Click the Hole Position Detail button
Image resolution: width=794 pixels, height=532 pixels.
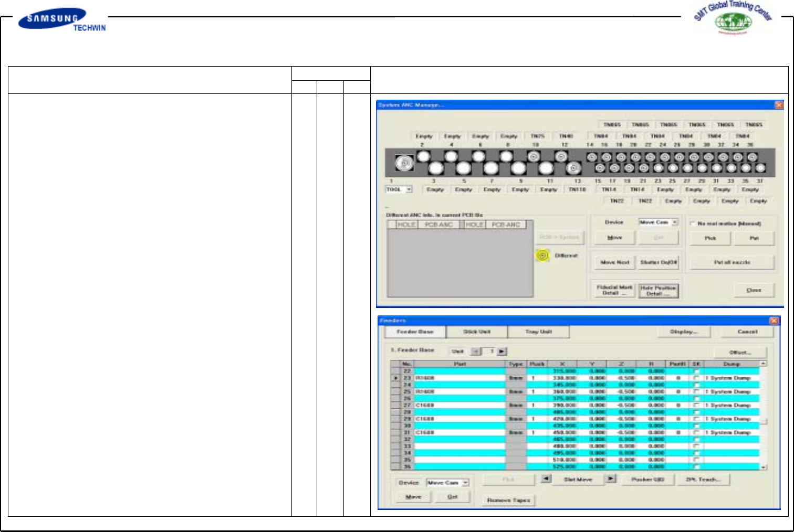pos(658,291)
